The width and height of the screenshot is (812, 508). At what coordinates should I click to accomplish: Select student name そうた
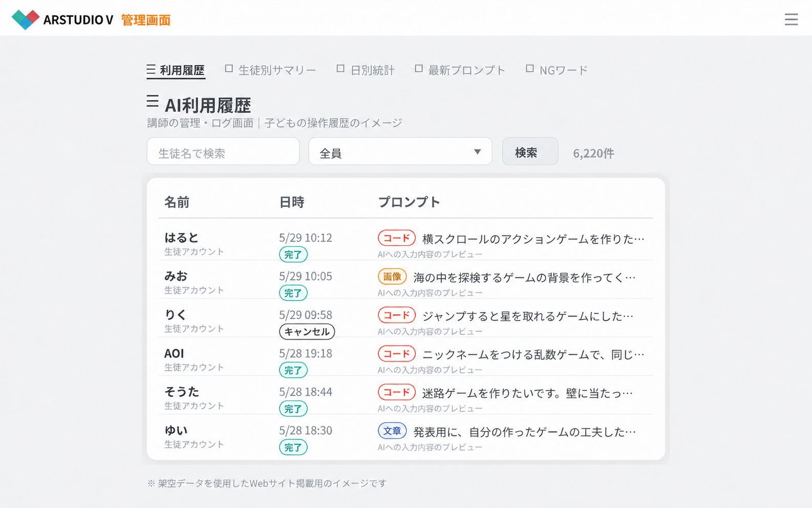click(x=181, y=392)
